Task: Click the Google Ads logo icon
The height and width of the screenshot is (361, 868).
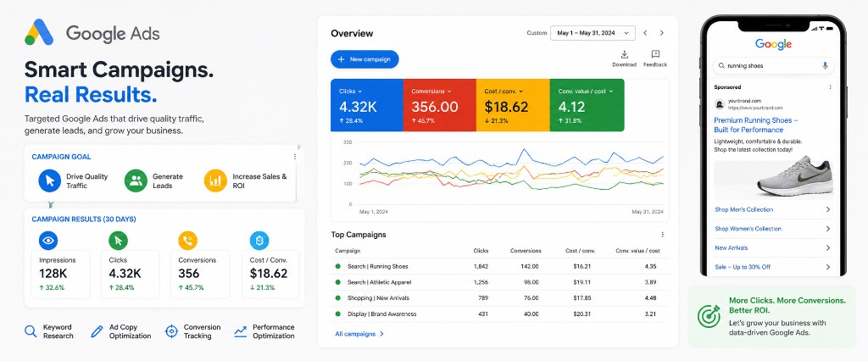Action: [x=39, y=33]
